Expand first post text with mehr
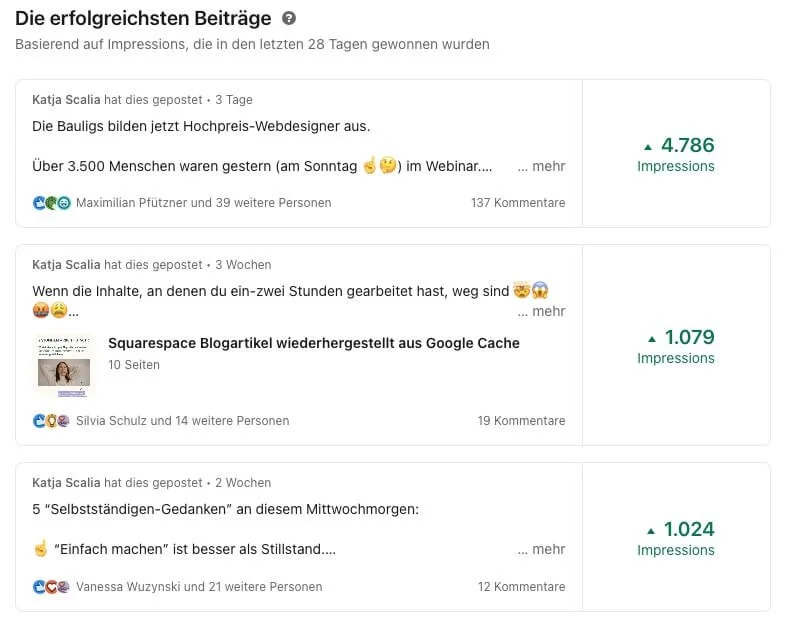 click(x=541, y=166)
